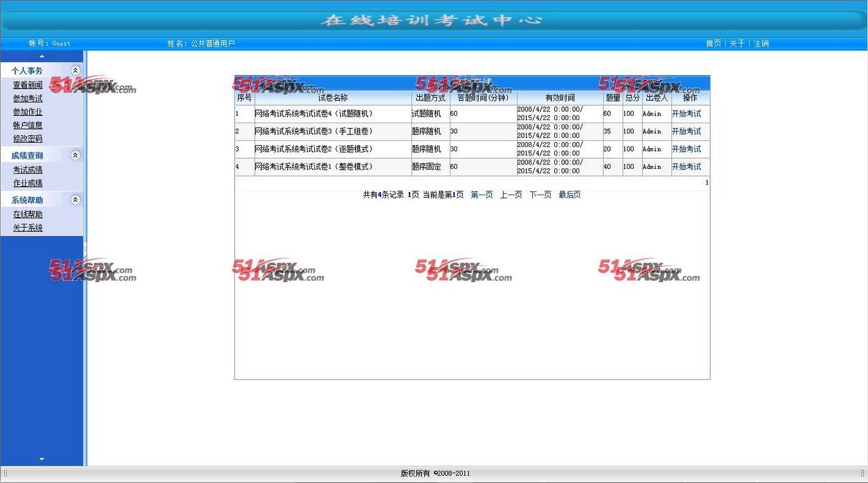Open 作业成绩 in the sidebar
Image resolution: width=868 pixels, height=483 pixels.
tap(28, 183)
